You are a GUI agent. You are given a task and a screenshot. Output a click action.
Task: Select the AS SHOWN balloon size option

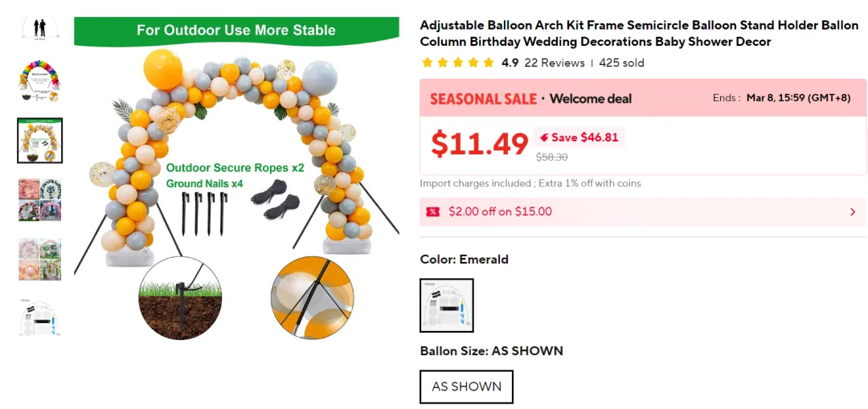pyautogui.click(x=466, y=387)
